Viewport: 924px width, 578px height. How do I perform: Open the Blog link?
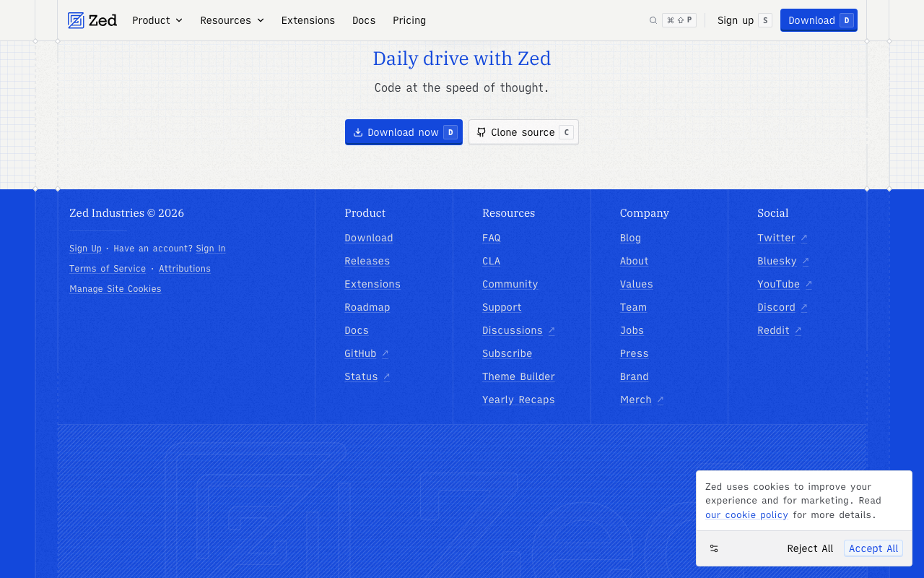pyautogui.click(x=630, y=238)
